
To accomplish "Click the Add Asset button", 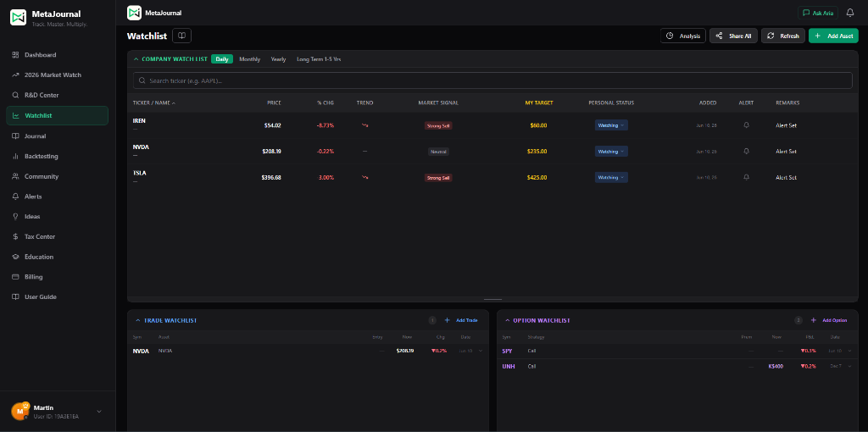I will tap(834, 36).
